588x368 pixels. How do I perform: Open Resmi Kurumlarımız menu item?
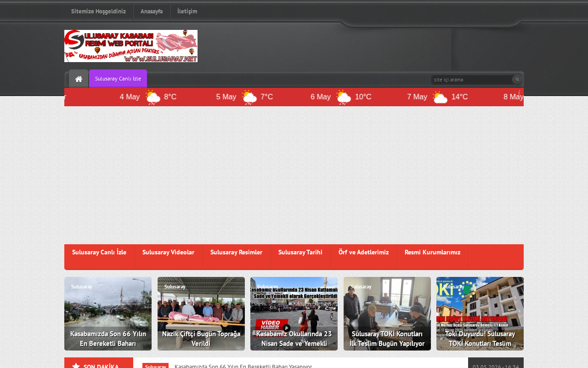point(432,253)
